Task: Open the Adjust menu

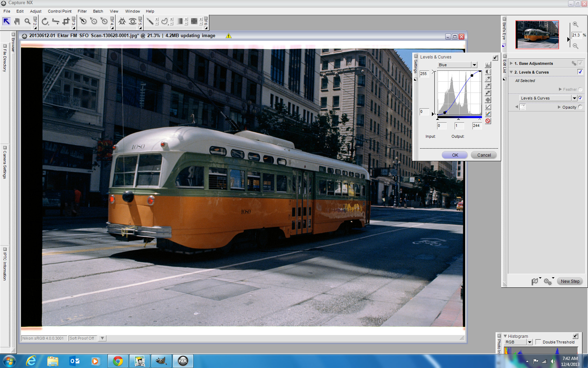Action: (35, 11)
